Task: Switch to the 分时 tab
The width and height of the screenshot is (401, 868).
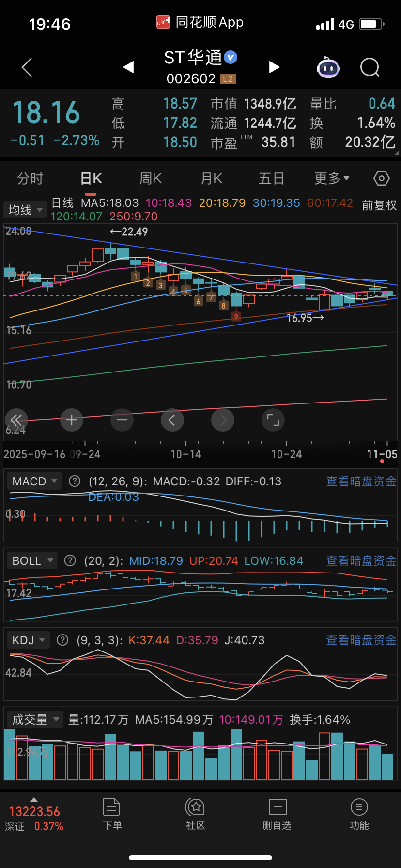Action: coord(30,179)
